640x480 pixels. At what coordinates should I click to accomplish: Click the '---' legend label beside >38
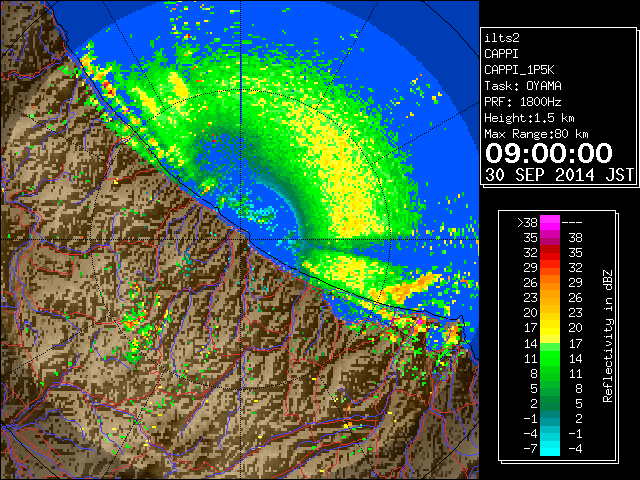coord(572,222)
